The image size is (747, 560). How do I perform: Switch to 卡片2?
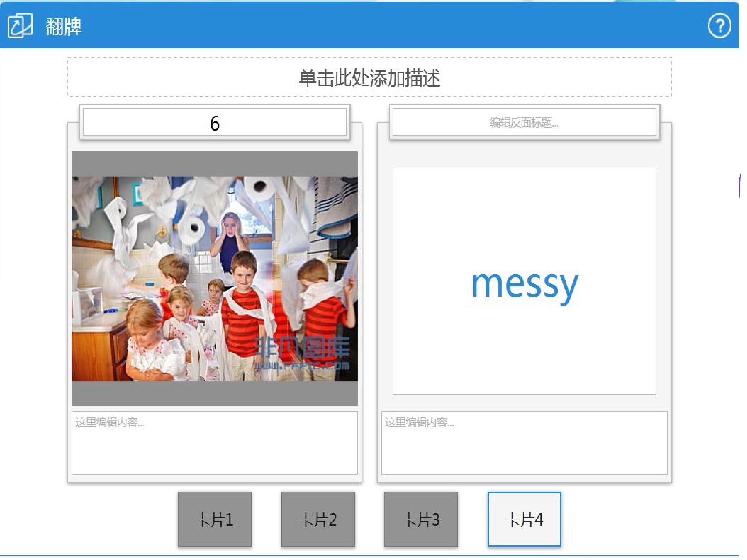[x=318, y=519]
